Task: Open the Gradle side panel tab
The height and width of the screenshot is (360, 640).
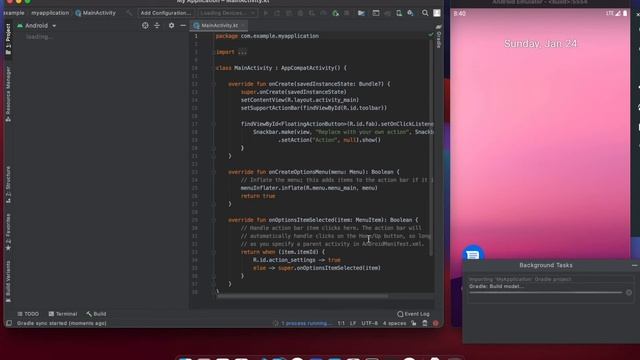Action: click(439, 37)
